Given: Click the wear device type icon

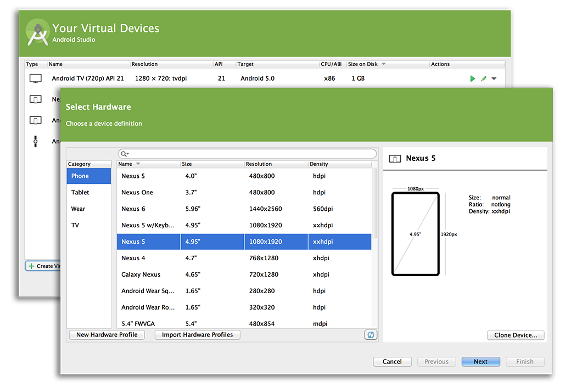Looking at the screenshot, I should click(x=35, y=141).
